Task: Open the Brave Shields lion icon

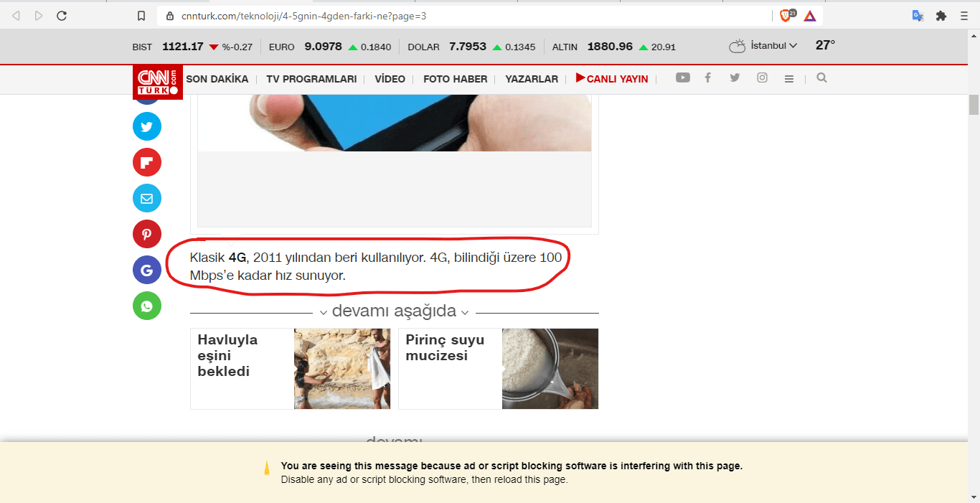Action: click(x=787, y=15)
